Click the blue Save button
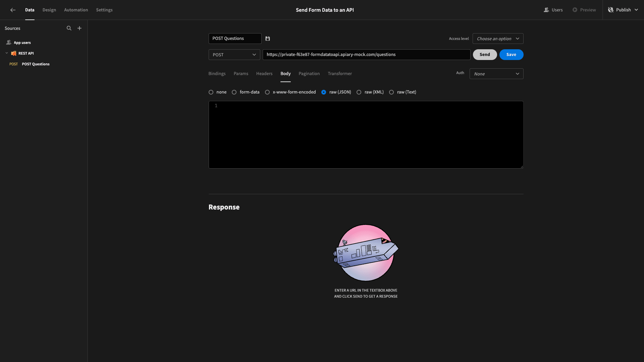This screenshot has width=644, height=362. (511, 55)
